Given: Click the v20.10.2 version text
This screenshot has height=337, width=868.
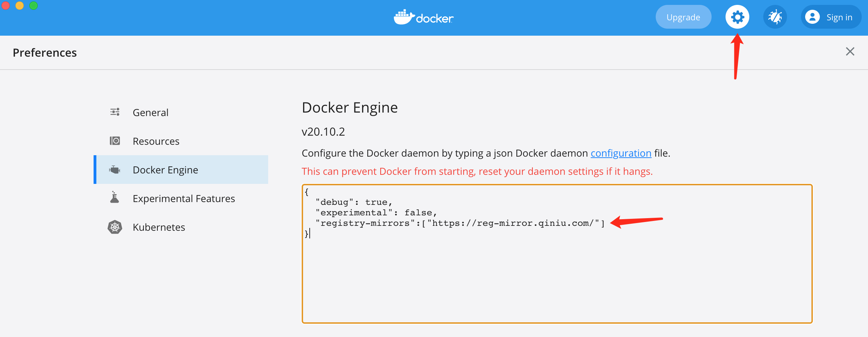Looking at the screenshot, I should [323, 131].
